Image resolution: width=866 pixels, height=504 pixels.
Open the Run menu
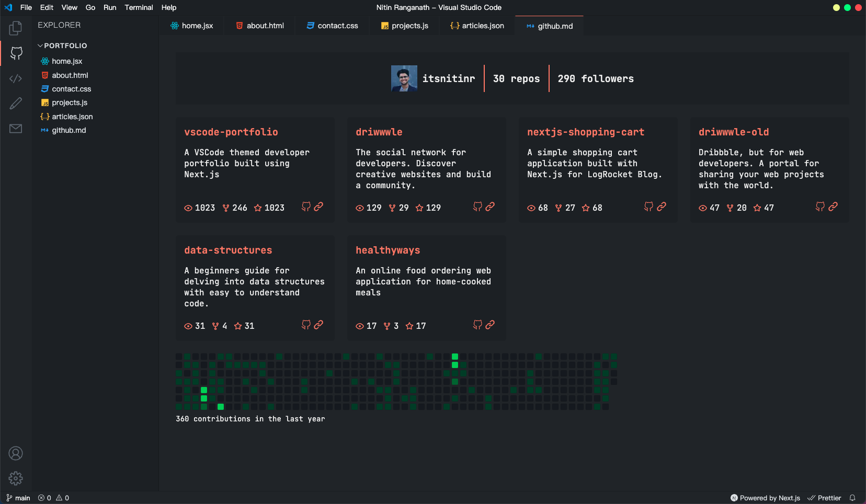pos(110,7)
